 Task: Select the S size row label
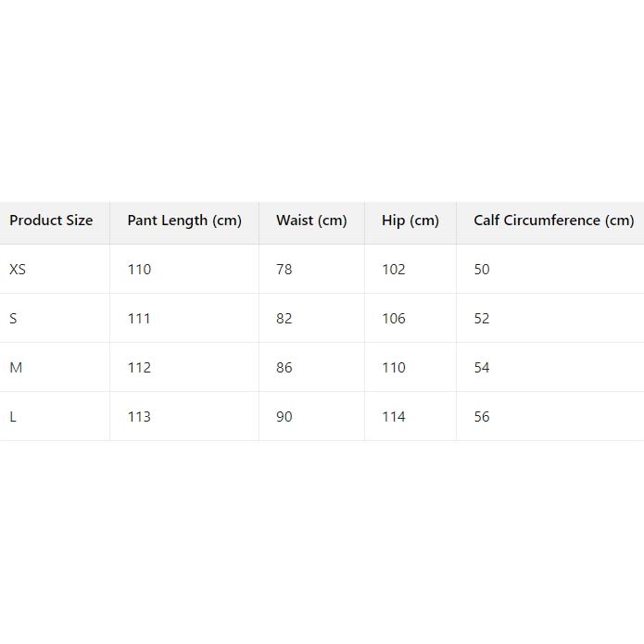(13, 319)
